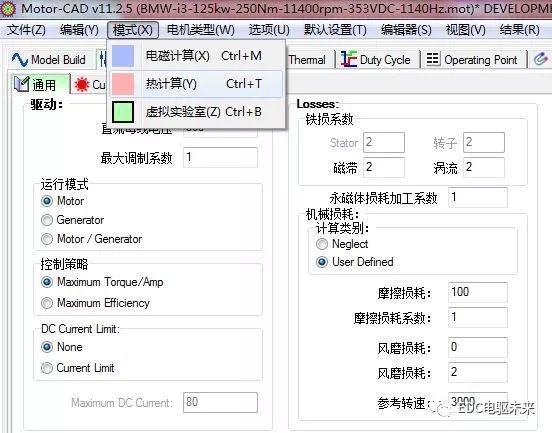The image size is (552, 433).
Task: Click the Losses: section heading
Action: tap(317, 104)
